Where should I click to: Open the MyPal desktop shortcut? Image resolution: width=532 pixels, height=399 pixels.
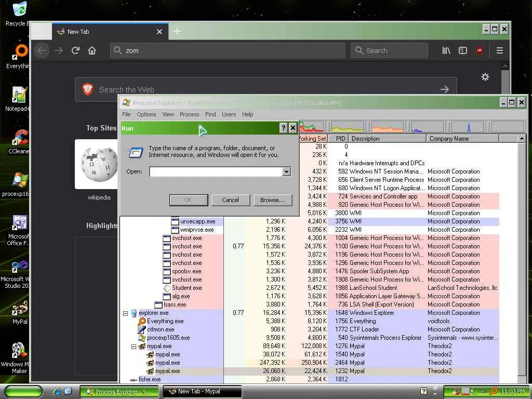[20, 312]
